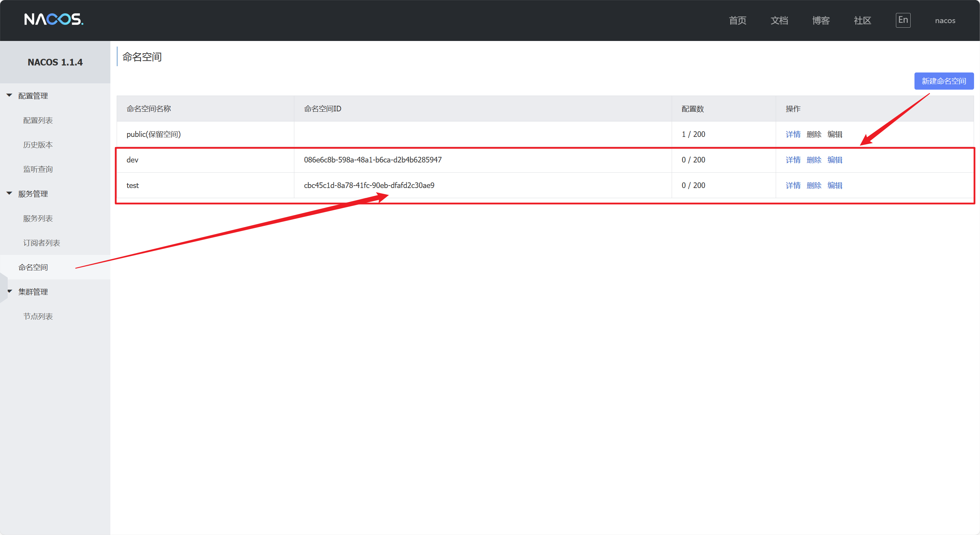Collapse the 配置管理 section arrow

(x=9, y=95)
